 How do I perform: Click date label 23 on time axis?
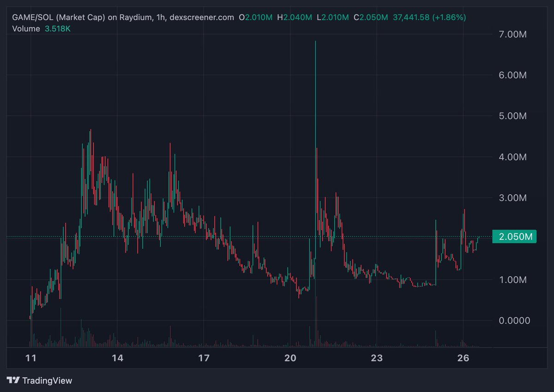click(377, 358)
